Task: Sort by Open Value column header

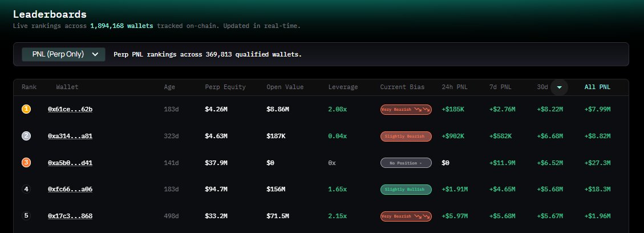Action: (x=285, y=87)
